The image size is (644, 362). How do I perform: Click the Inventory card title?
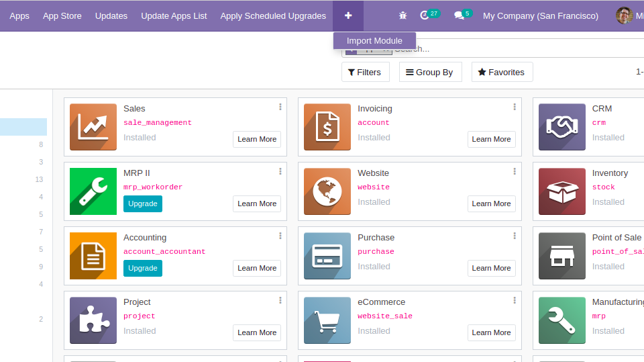[x=610, y=173]
